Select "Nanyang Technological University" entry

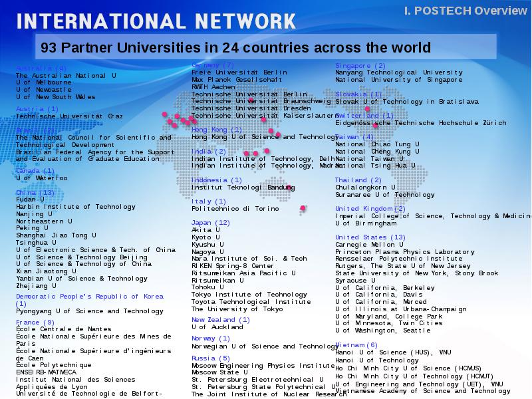point(399,72)
